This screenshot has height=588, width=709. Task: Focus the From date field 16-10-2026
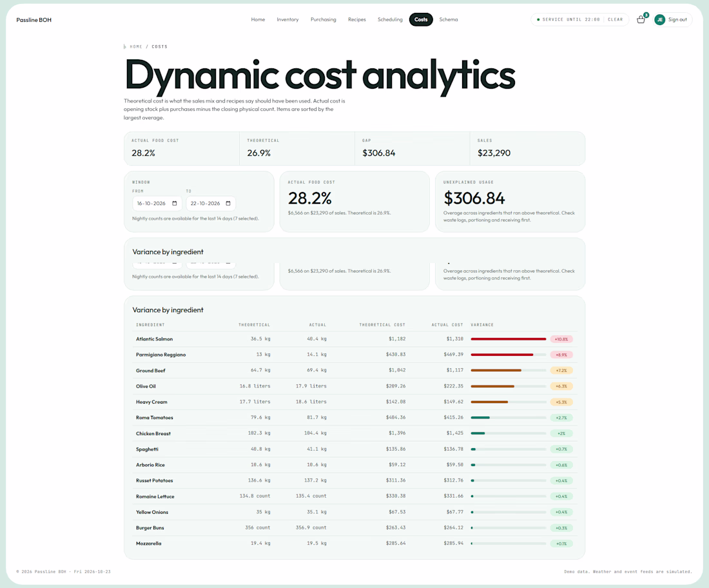[x=157, y=204]
